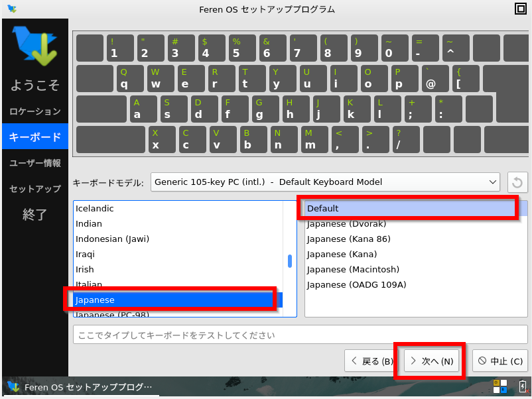Open the keyboard model dropdown
The height and width of the screenshot is (399, 532).
point(325,182)
